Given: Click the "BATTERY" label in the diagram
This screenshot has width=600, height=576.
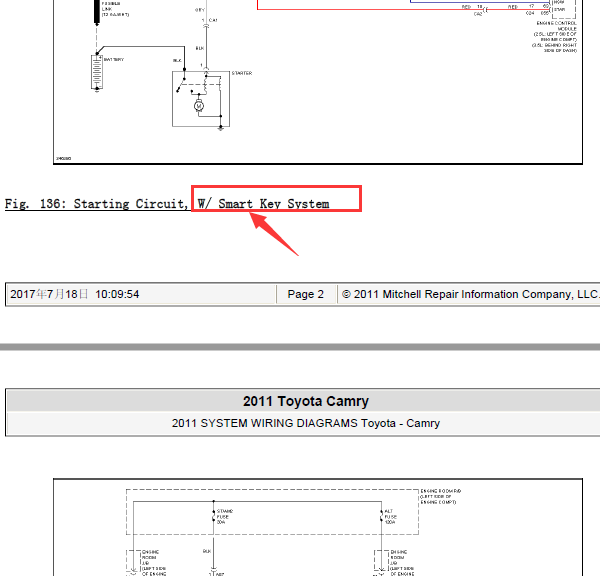Looking at the screenshot, I should tap(114, 60).
